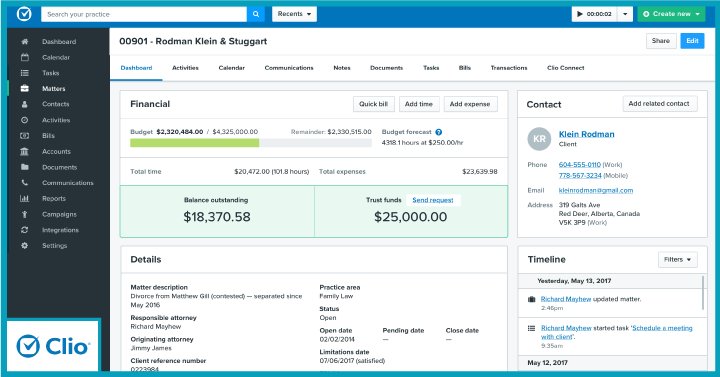Open Calendar using its sidebar icon
This screenshot has width=720, height=377.
tap(25, 57)
